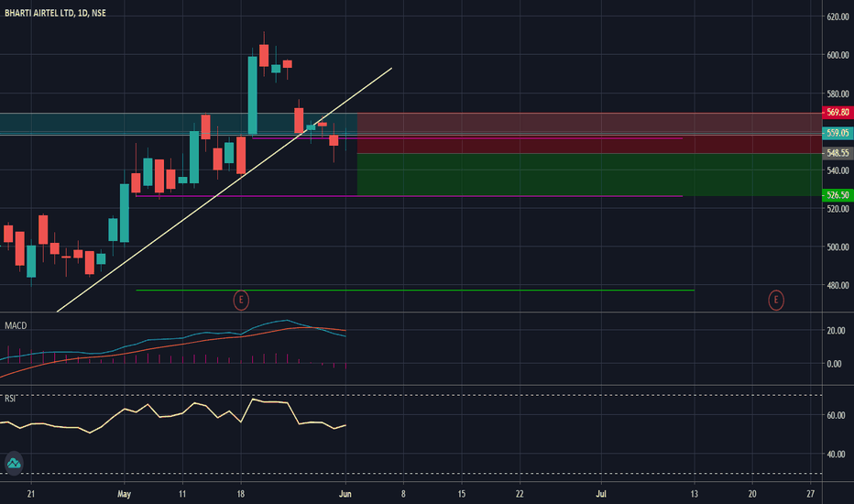Click the MACD 20.00 scale label
The image size is (854, 504).
point(836,331)
